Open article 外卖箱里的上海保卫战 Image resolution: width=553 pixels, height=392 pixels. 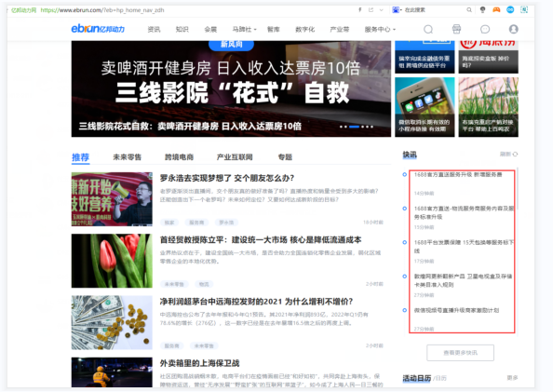[x=199, y=363]
